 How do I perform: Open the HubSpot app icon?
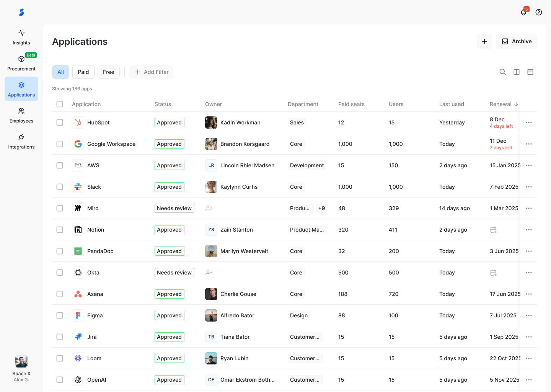(x=78, y=122)
